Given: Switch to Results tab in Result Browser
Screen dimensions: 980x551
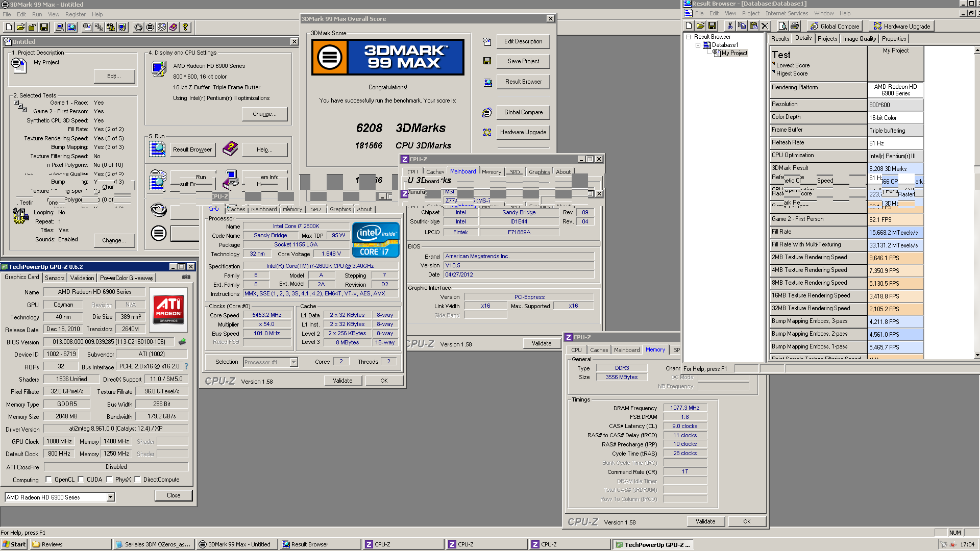Looking at the screenshot, I should tap(780, 39).
